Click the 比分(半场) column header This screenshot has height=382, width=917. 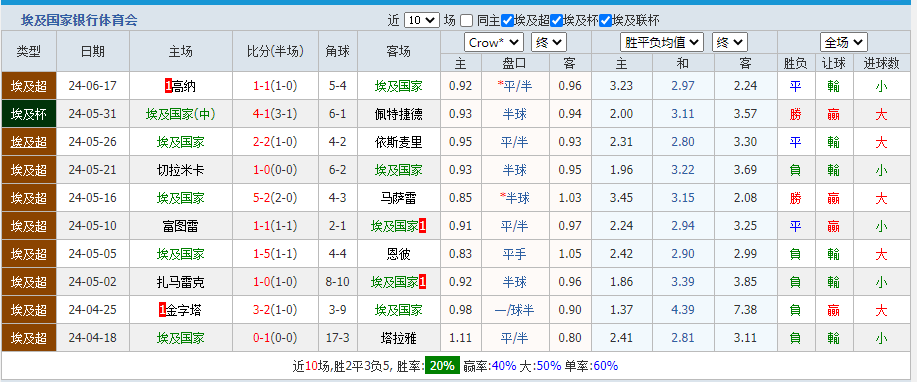(x=275, y=51)
